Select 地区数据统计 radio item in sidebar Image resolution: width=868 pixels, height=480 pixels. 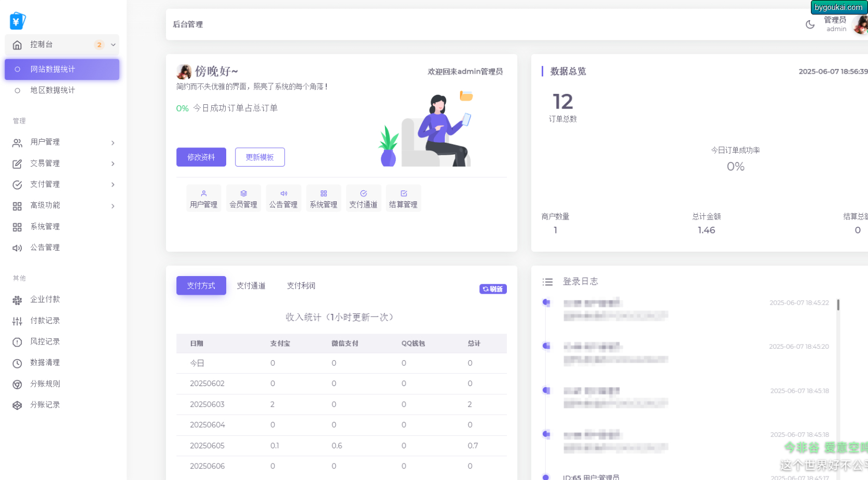pos(18,90)
